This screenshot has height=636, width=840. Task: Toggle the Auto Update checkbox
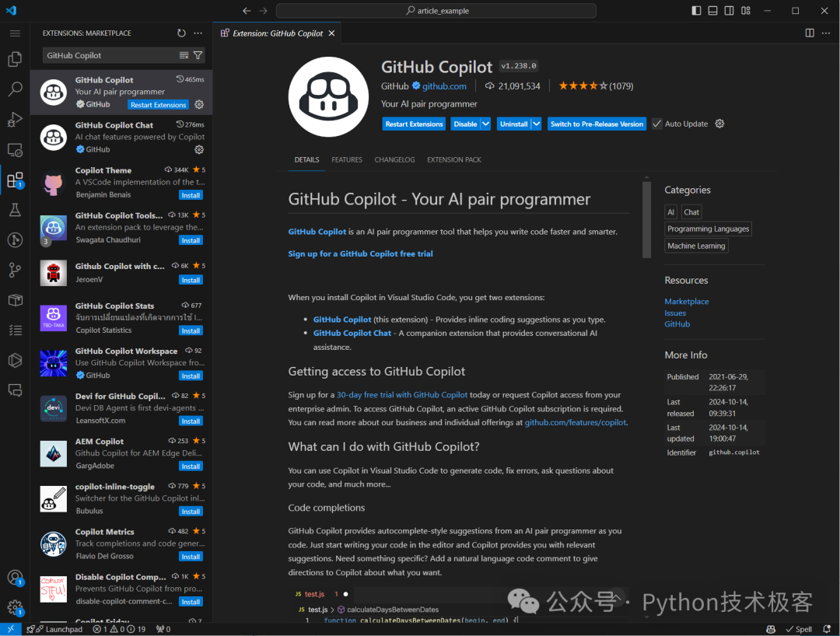click(x=656, y=124)
